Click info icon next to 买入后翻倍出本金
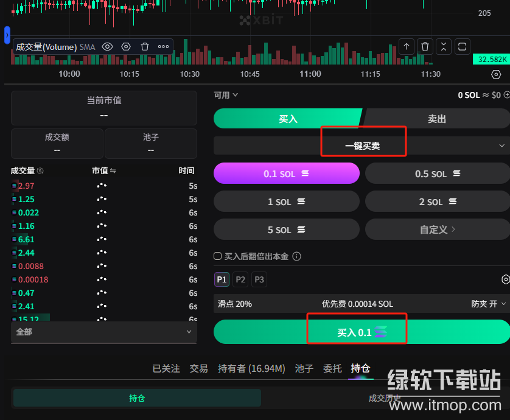510x420 pixels. click(297, 257)
